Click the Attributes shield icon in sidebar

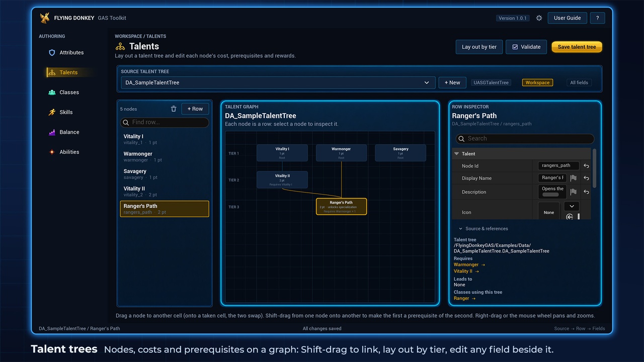52,53
